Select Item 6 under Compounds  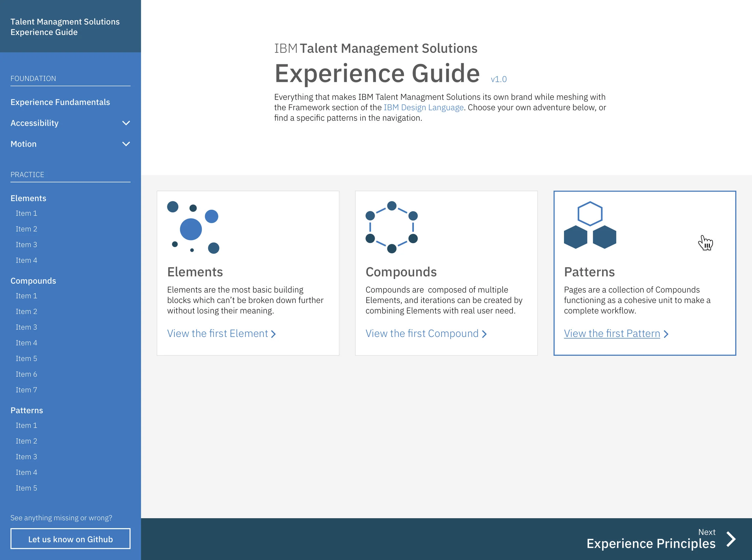26,374
